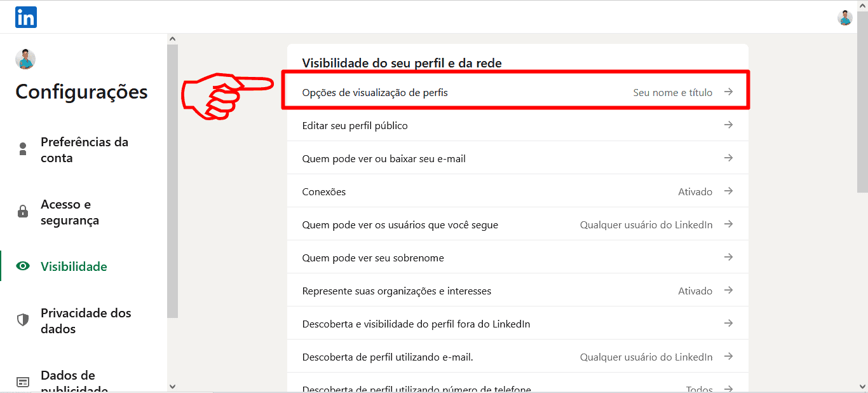This screenshot has height=393, width=868.
Task: Click 'Qualquer usuário do LinkedIn' in e-mail discovery row
Action: click(646, 357)
